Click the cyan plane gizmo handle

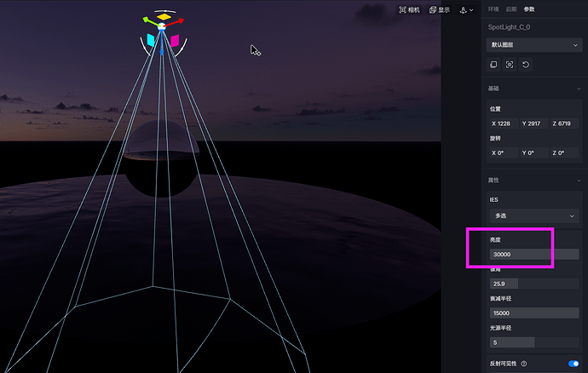pos(151,39)
